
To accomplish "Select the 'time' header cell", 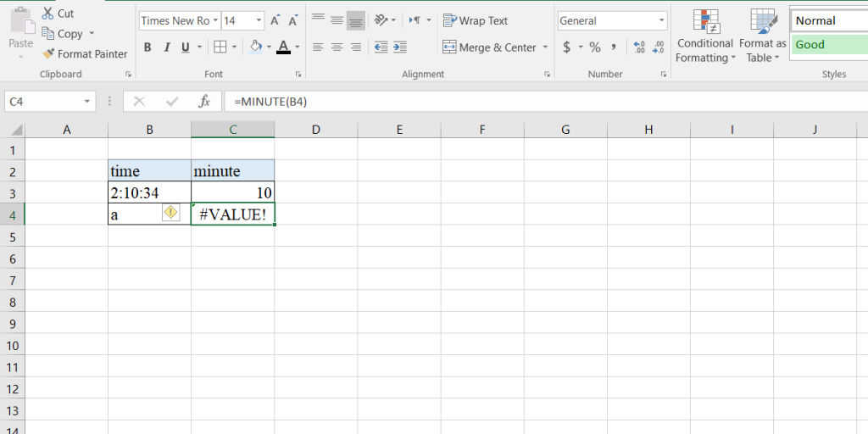I will pos(149,171).
